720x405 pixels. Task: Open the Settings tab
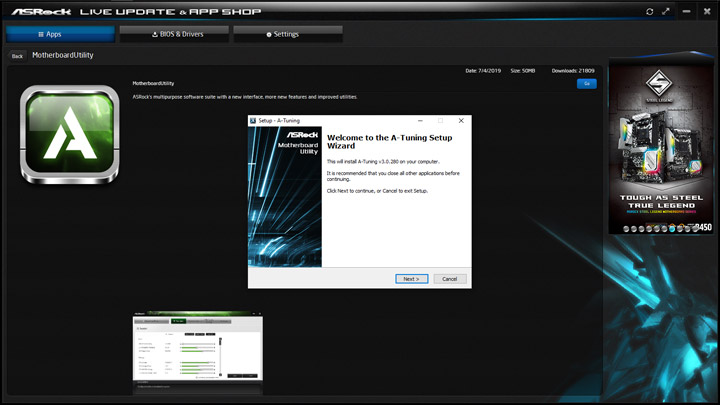(288, 34)
